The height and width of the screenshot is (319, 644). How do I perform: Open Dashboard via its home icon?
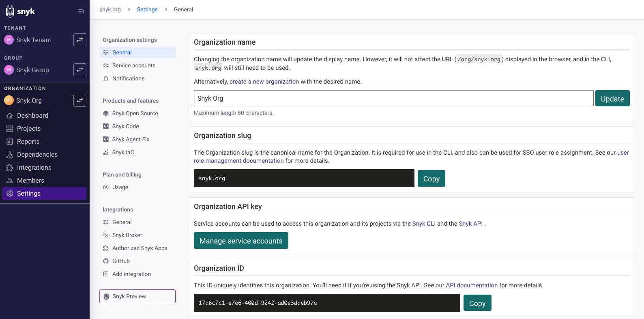10,116
